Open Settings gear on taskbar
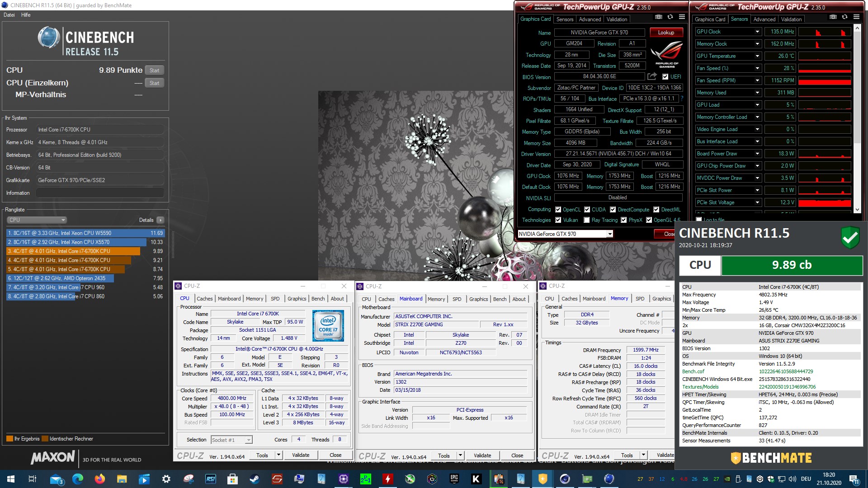This screenshot has height=488, width=868. (166, 479)
